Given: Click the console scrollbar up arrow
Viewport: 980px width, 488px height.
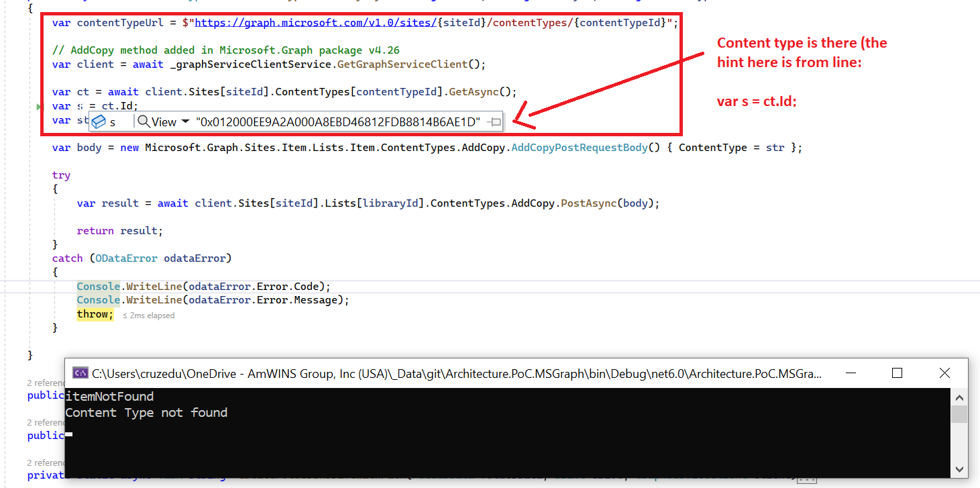Looking at the screenshot, I should (959, 396).
